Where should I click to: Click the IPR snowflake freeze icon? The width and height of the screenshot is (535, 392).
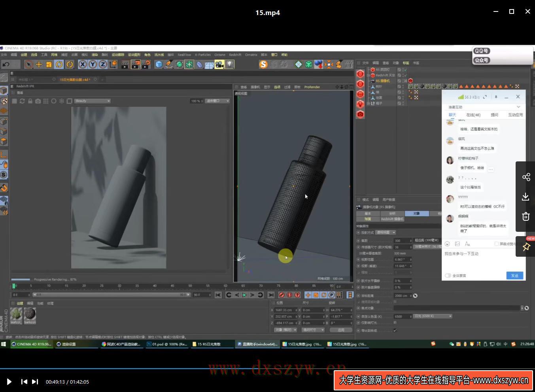pyautogui.click(x=62, y=101)
